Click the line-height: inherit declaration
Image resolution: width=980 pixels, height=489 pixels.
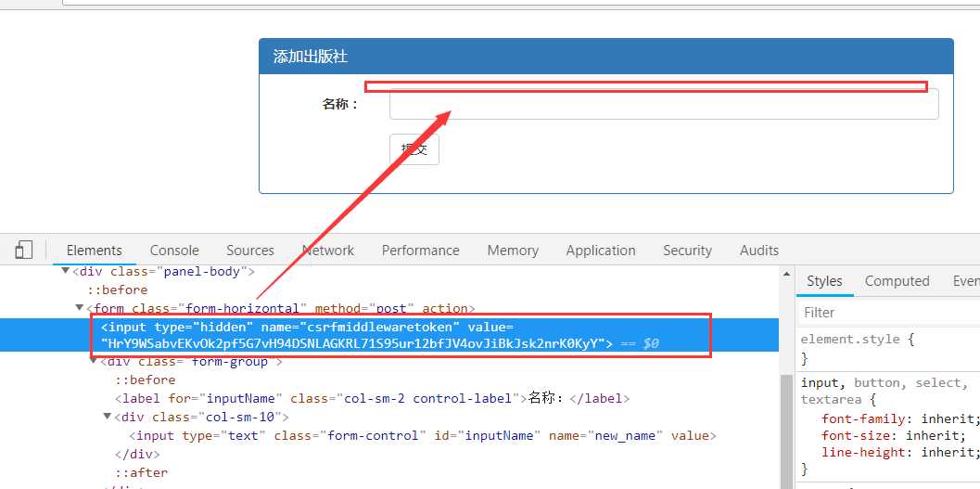tap(898, 452)
